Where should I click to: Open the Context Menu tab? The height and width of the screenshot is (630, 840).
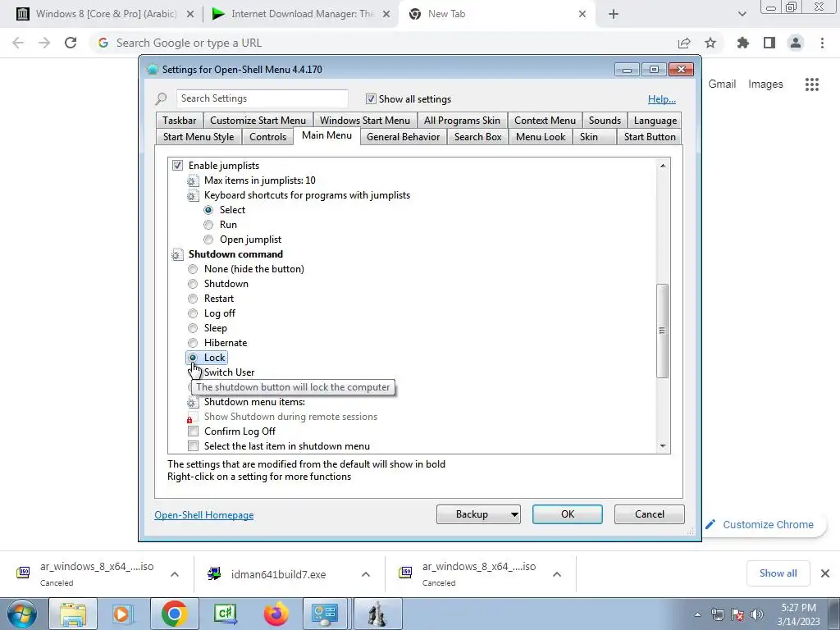pos(545,121)
